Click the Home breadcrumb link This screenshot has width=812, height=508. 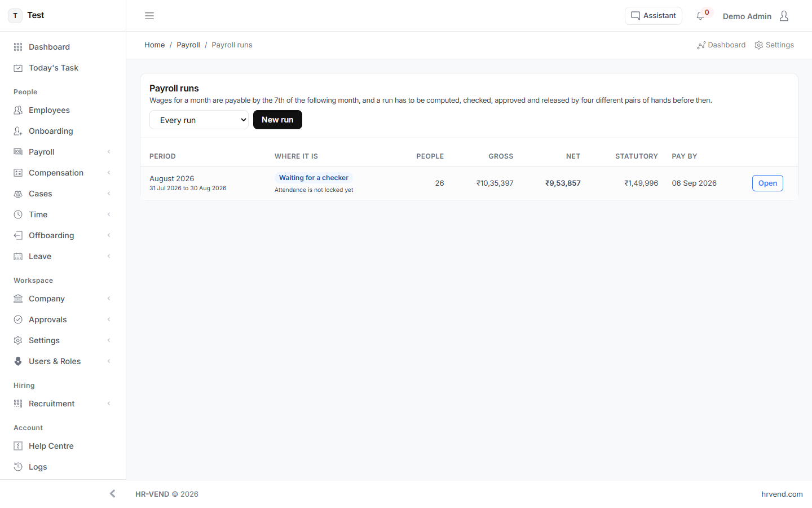pyautogui.click(x=155, y=45)
